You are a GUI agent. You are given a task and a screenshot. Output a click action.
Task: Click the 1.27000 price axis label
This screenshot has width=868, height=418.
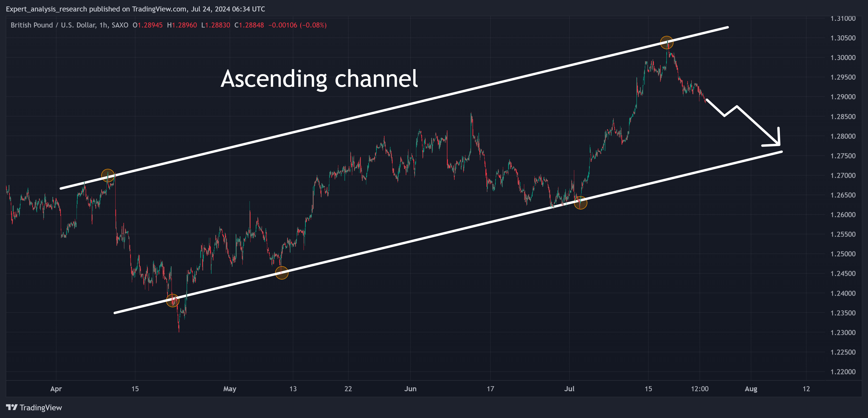tap(843, 176)
